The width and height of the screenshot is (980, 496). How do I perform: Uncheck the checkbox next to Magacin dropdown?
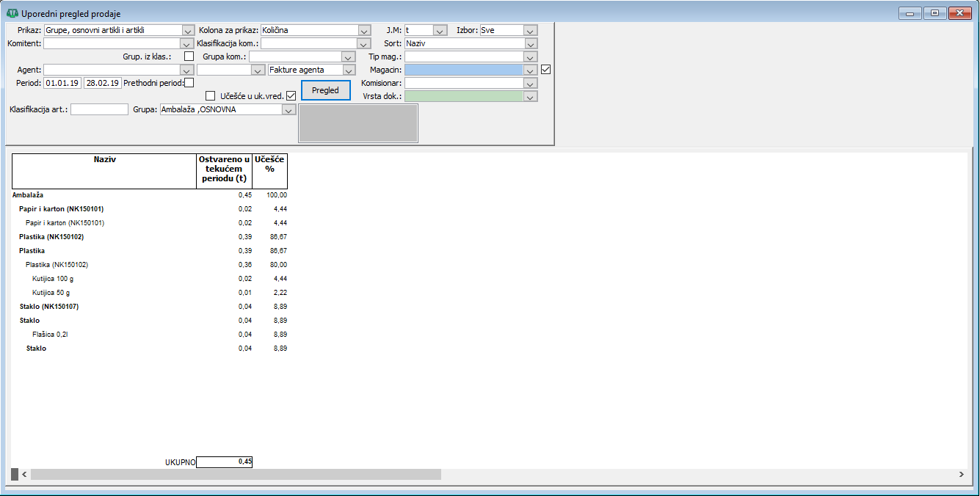(545, 70)
